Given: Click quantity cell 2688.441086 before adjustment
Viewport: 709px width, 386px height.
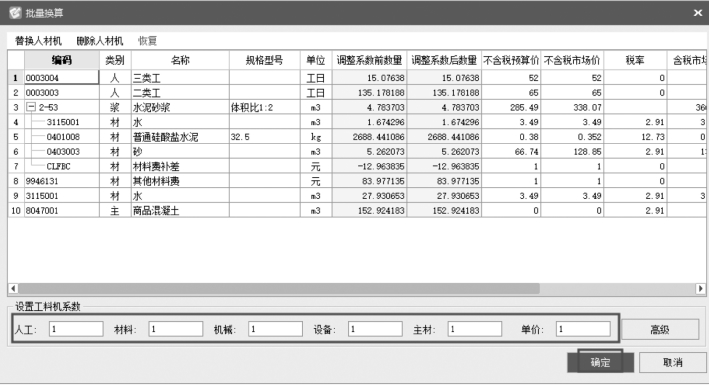Looking at the screenshot, I should tap(369, 137).
